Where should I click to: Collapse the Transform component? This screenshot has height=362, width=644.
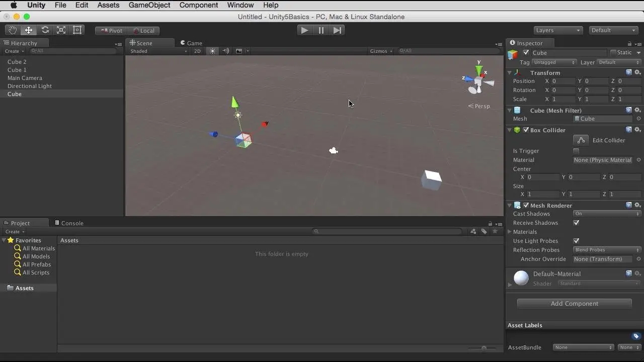510,73
